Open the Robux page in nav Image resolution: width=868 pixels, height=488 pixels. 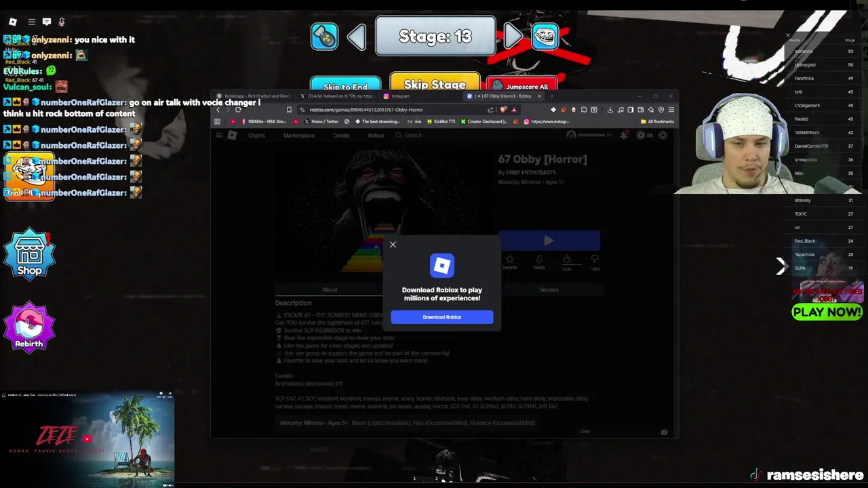(x=376, y=136)
